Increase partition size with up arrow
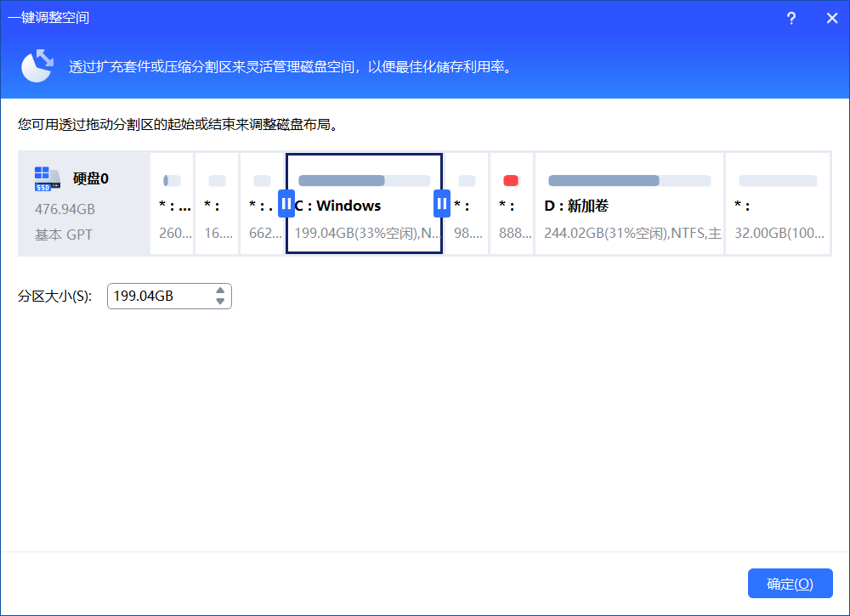Viewport: 850px width, 616px height. click(x=220, y=291)
